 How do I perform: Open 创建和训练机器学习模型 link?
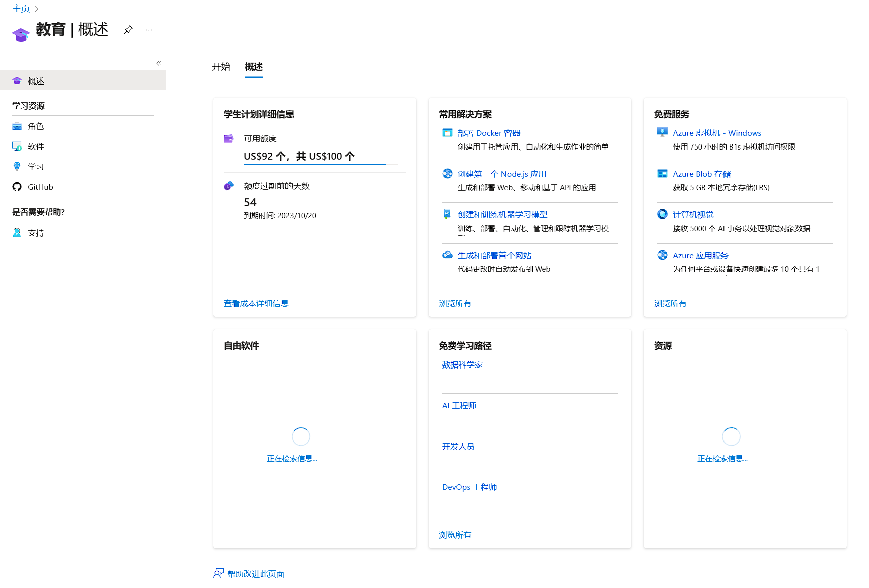(502, 214)
